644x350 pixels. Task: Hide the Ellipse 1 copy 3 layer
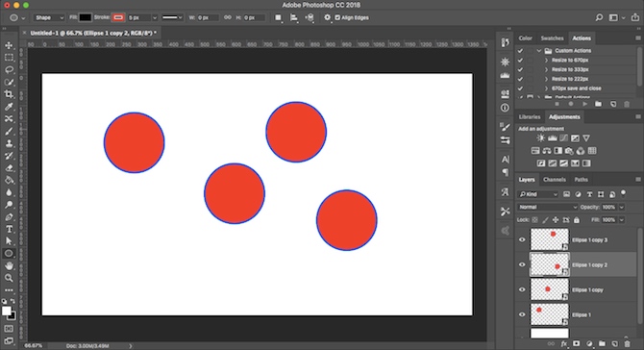pos(522,240)
